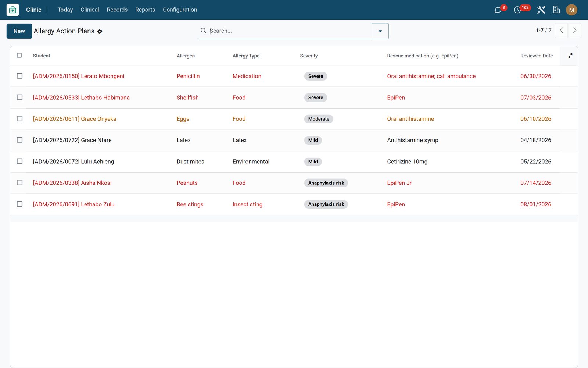Image resolution: width=588 pixels, height=368 pixels.
Task: Open the Today menu
Action: [65, 10]
